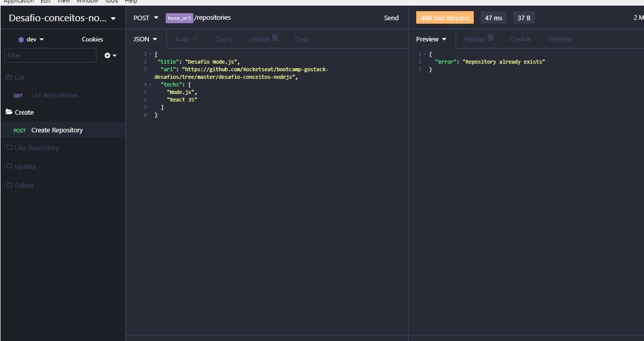
Task: Open the Cookies manager link
Action: 91,39
